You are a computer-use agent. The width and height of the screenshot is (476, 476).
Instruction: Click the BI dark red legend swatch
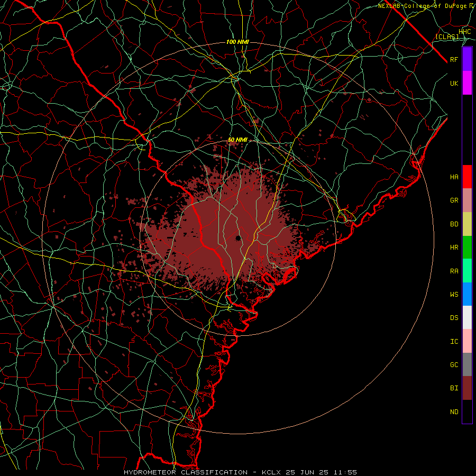click(x=467, y=388)
